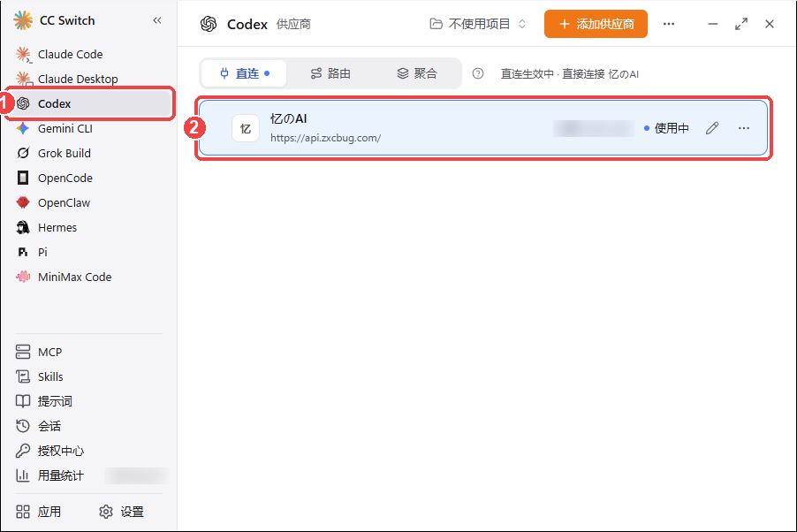Click the Grok Build icon

pos(23,153)
